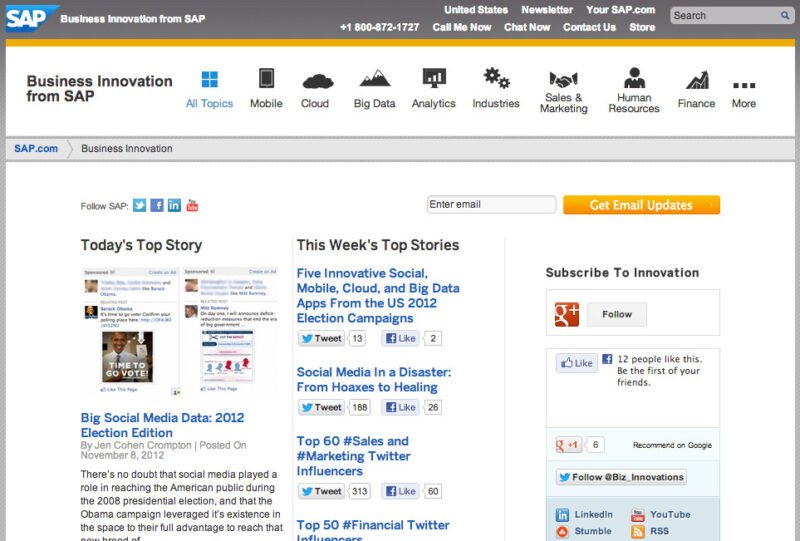
Task: Tweet the Five Innovative Social story
Action: (x=321, y=338)
